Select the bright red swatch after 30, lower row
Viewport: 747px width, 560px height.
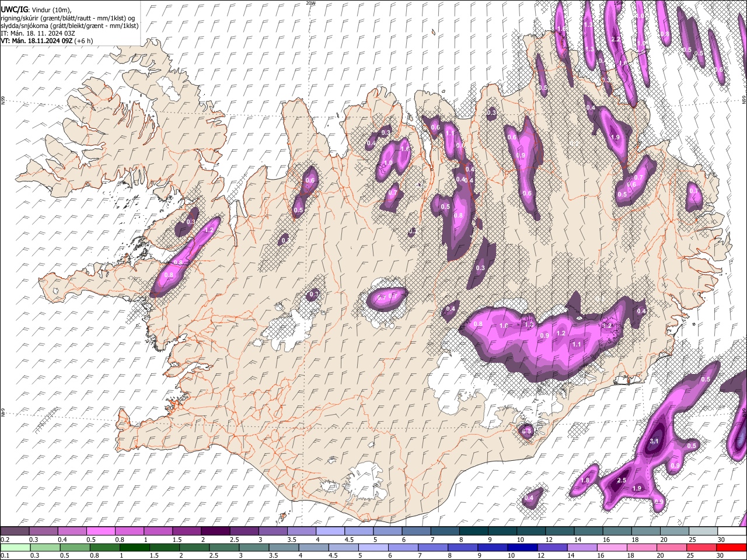[x=731, y=548]
